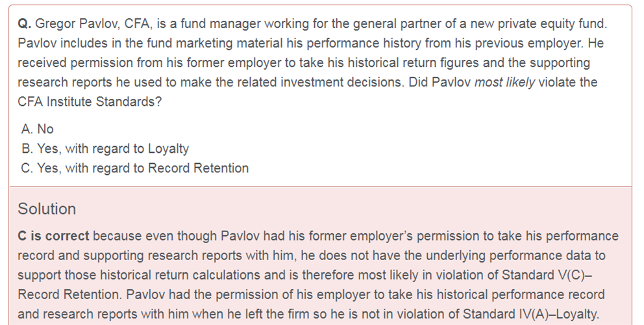Image resolution: width=644 pixels, height=325 pixels.
Task: Click the letter 'C.' option marker
Action: [27, 168]
